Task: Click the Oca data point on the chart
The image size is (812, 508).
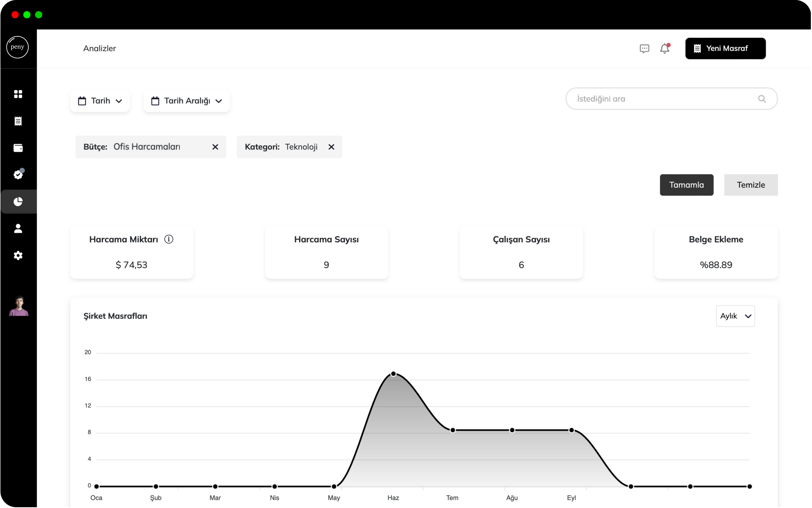Action: [x=96, y=486]
